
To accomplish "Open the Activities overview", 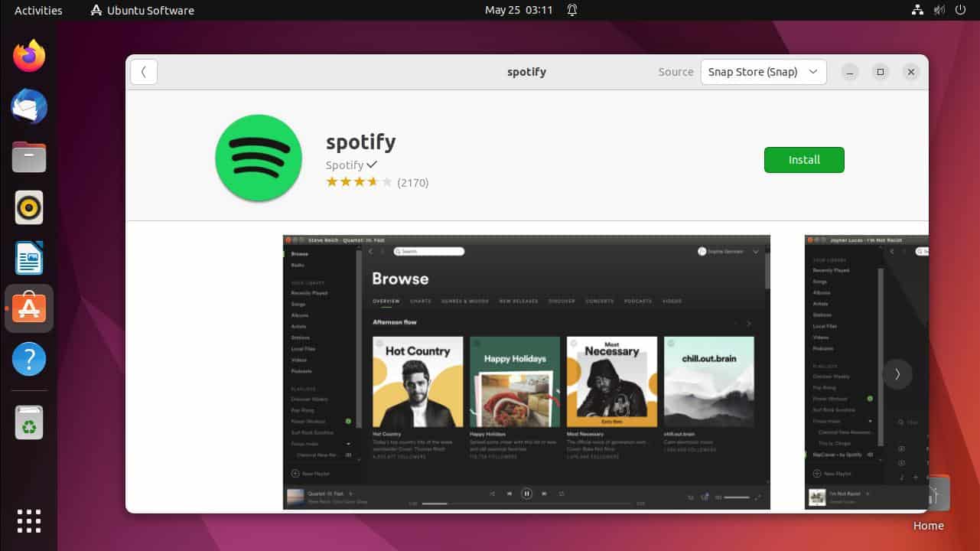I will coord(38,11).
